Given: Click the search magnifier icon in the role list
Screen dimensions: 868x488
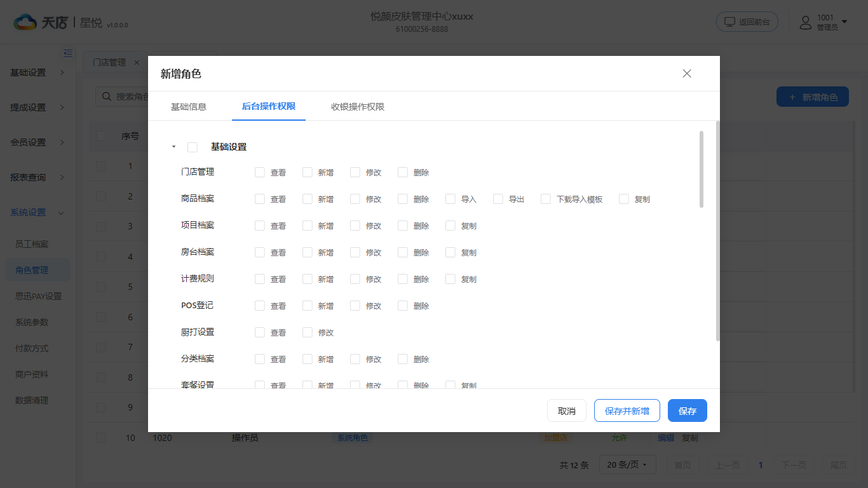Looking at the screenshot, I should (x=106, y=97).
